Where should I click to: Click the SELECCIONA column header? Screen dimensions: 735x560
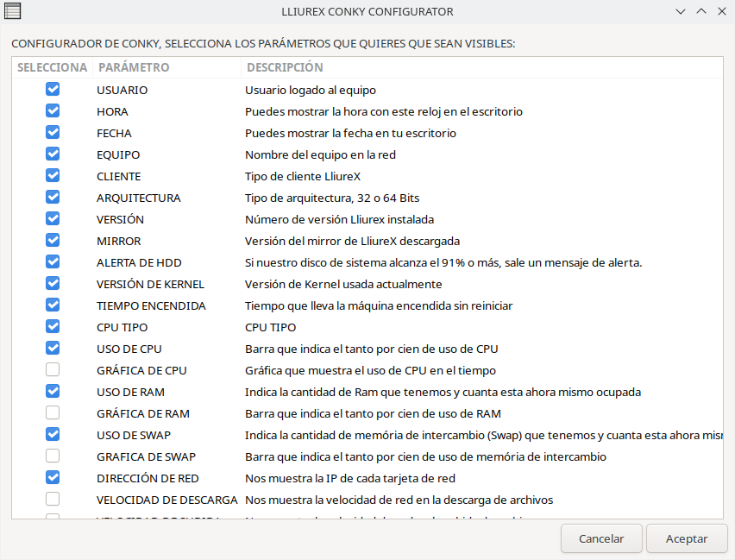click(x=52, y=67)
